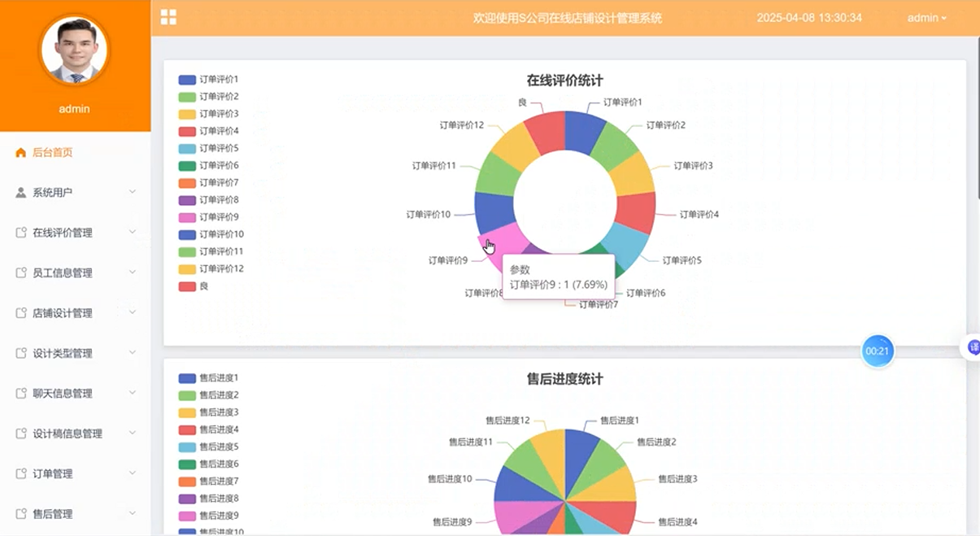Open the 售后管理 menu
This screenshot has height=536, width=980.
click(x=75, y=514)
